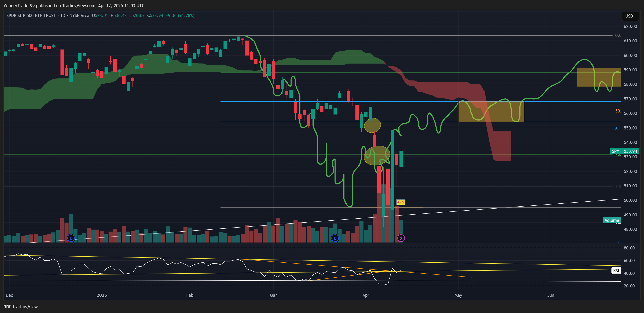644x313 pixels.
Task: Click the blue 61 Fibonacci level label
Action: tap(618, 129)
